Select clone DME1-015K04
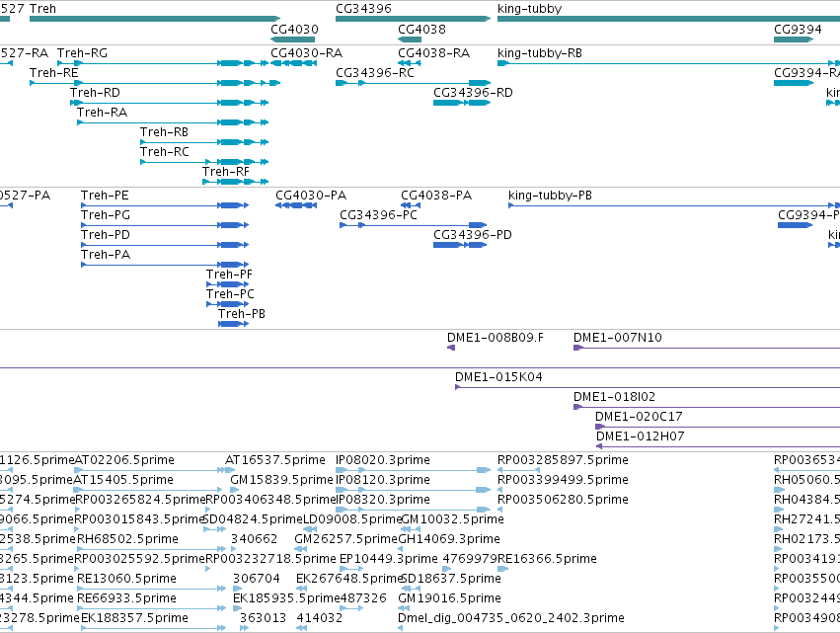Viewport: 840px width, 633px height. coord(648,387)
